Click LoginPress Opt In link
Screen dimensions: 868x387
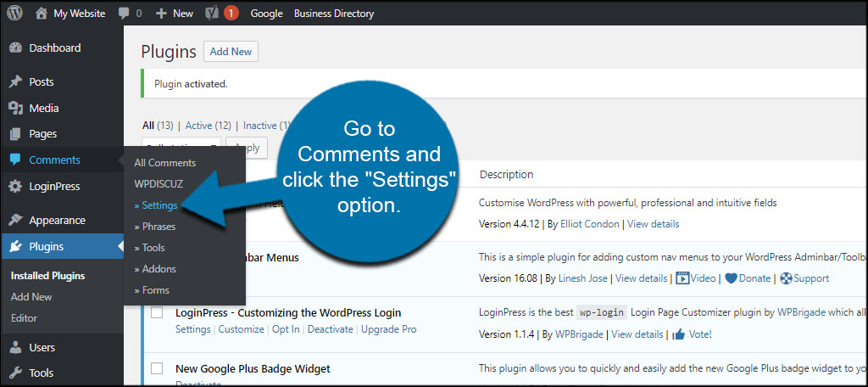[287, 328]
